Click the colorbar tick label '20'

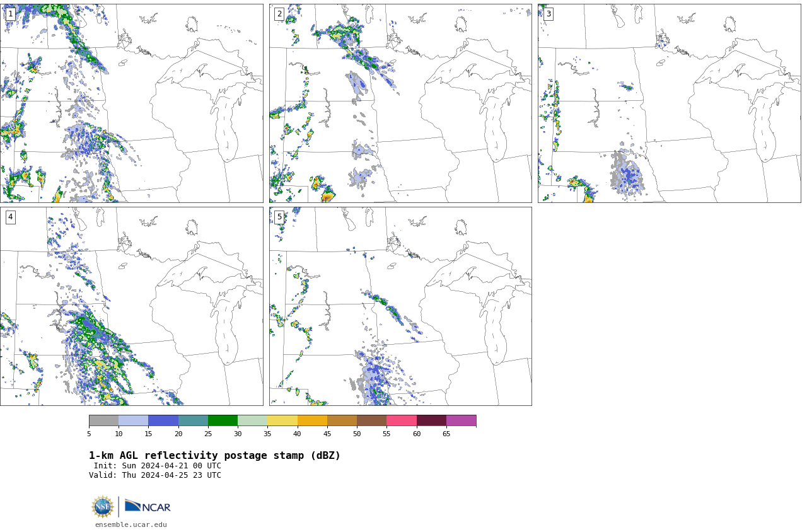click(x=178, y=434)
